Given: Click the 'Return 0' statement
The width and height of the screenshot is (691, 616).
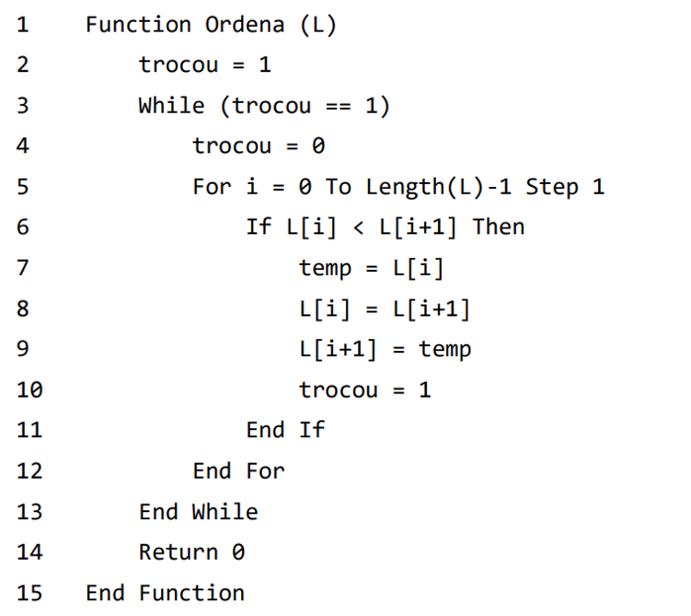Looking at the screenshot, I should tap(191, 552).
